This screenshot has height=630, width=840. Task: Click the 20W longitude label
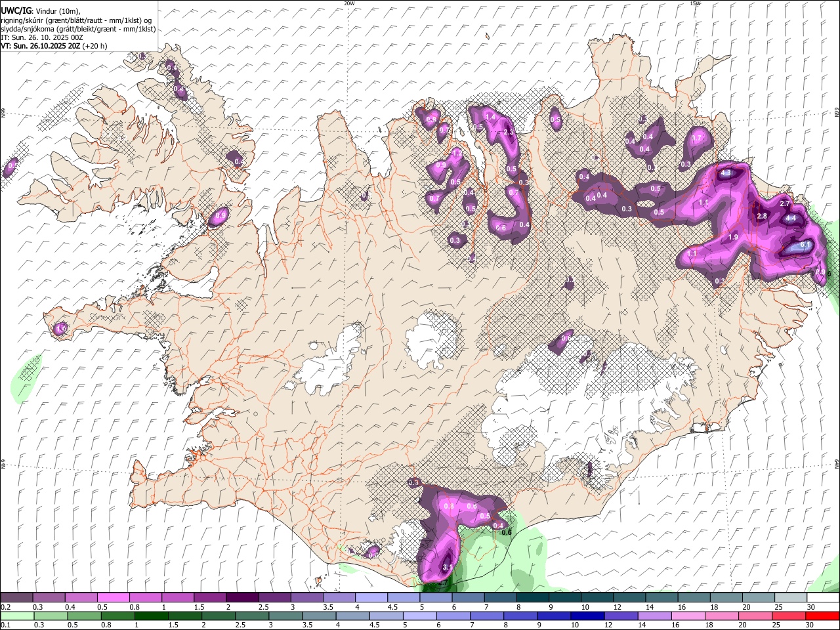pyautogui.click(x=349, y=3)
